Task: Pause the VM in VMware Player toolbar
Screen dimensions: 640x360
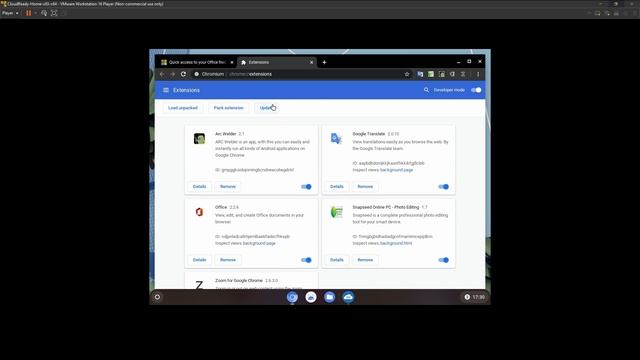Action: pos(29,13)
